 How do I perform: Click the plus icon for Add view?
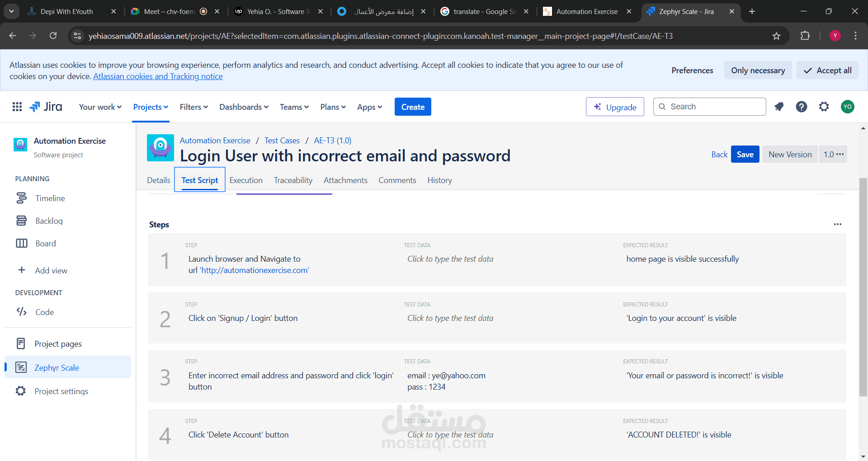click(x=21, y=270)
